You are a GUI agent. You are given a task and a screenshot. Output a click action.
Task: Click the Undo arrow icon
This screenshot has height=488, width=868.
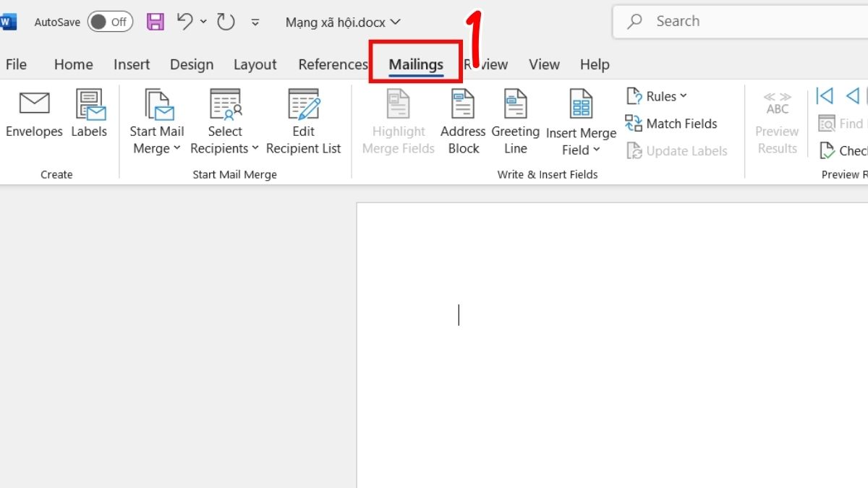click(185, 22)
